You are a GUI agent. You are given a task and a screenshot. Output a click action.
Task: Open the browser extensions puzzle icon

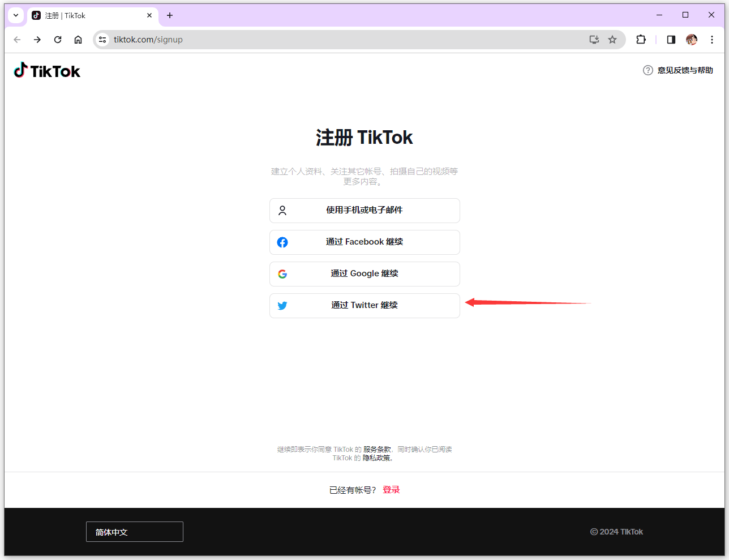[641, 40]
